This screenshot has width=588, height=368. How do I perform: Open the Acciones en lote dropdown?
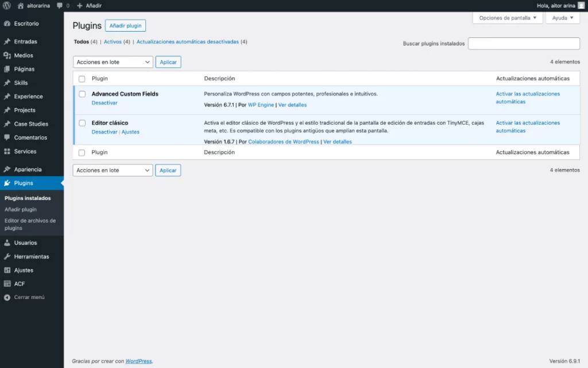pos(112,62)
